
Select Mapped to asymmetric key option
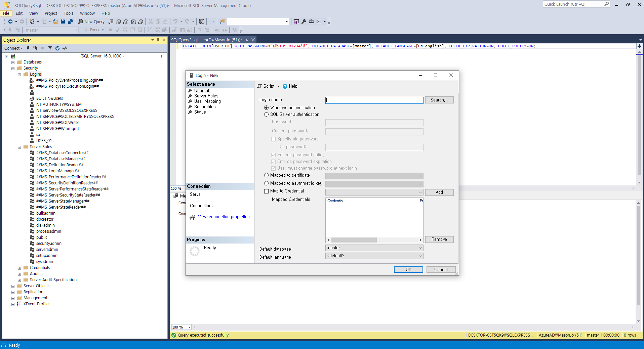coord(267,183)
